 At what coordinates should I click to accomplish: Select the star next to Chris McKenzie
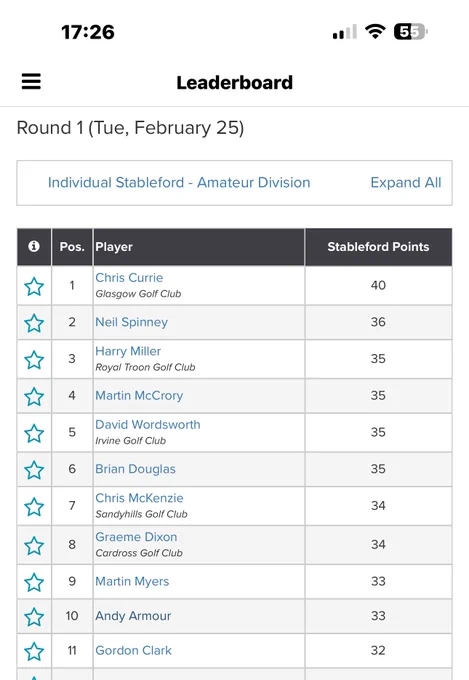click(34, 507)
